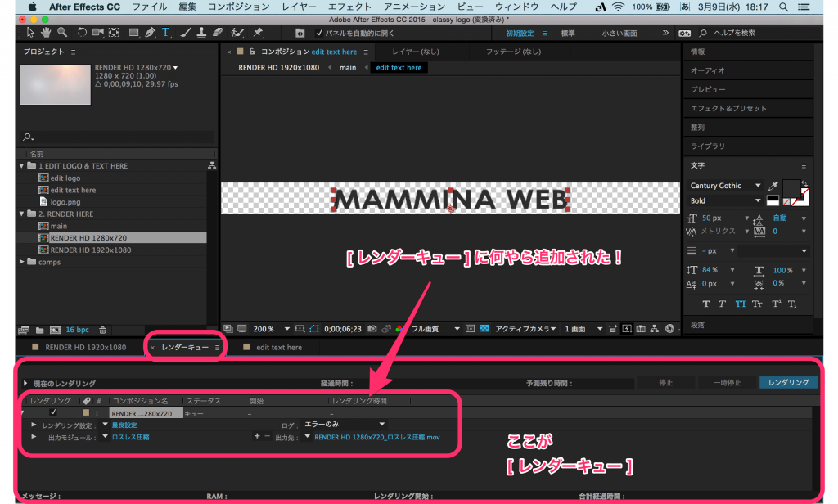Toggle auto-open panels checkbox
838x504 pixels.
pos(319,33)
